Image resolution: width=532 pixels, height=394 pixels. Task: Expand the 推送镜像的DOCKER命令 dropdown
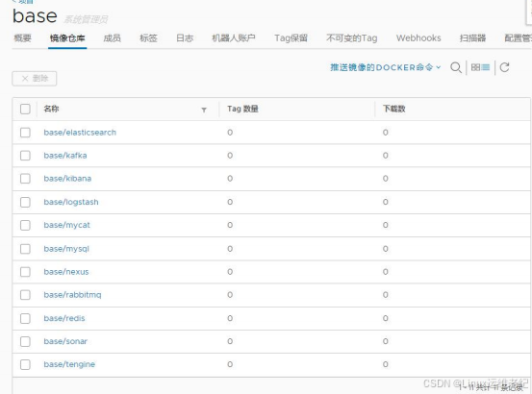pos(386,67)
